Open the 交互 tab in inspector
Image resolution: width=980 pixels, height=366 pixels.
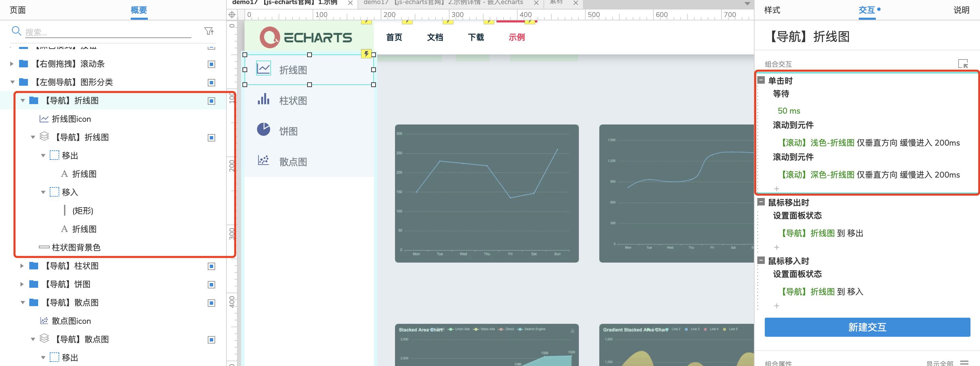pyautogui.click(x=867, y=10)
